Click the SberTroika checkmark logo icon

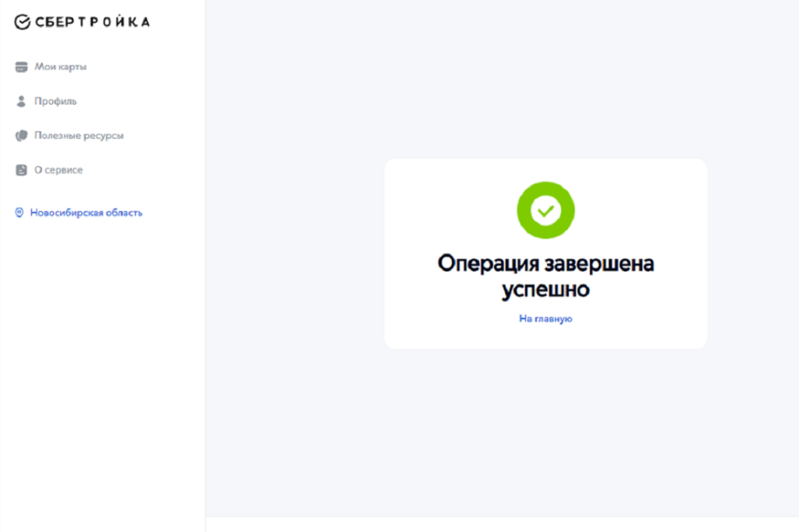click(x=23, y=23)
